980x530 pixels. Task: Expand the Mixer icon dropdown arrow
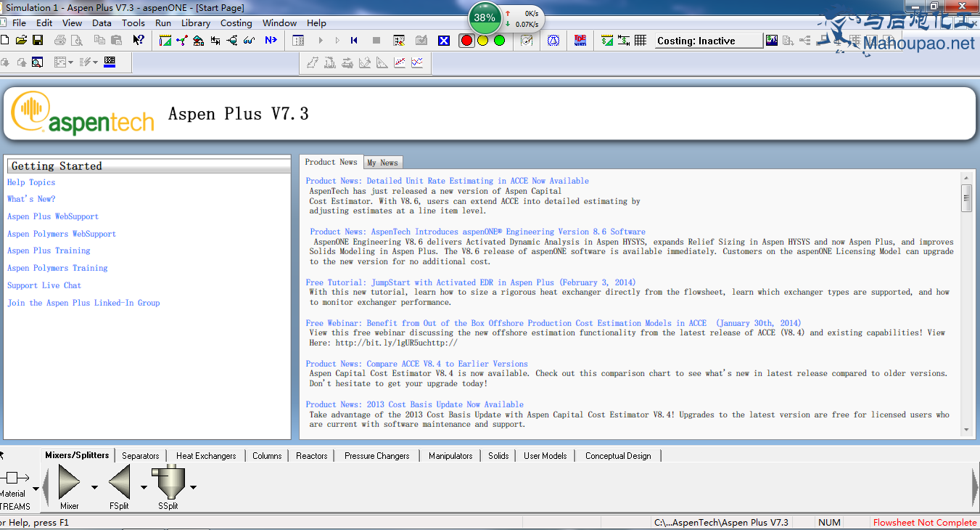94,487
